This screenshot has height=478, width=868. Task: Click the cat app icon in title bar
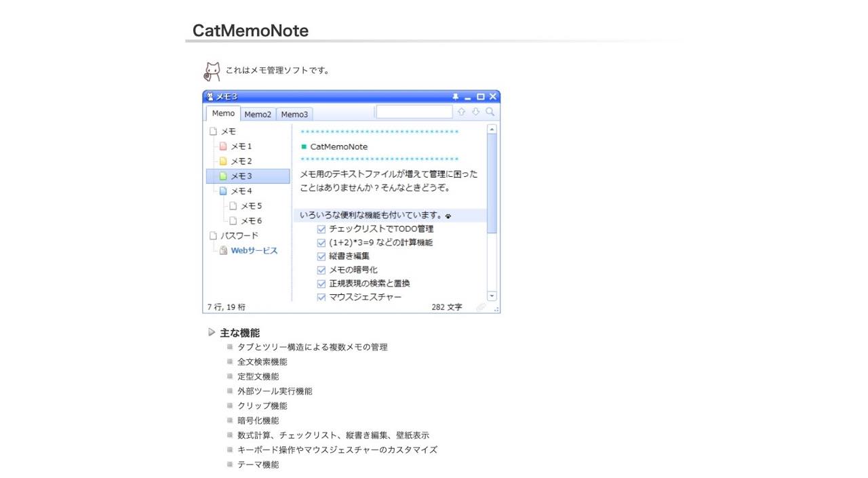tap(210, 97)
